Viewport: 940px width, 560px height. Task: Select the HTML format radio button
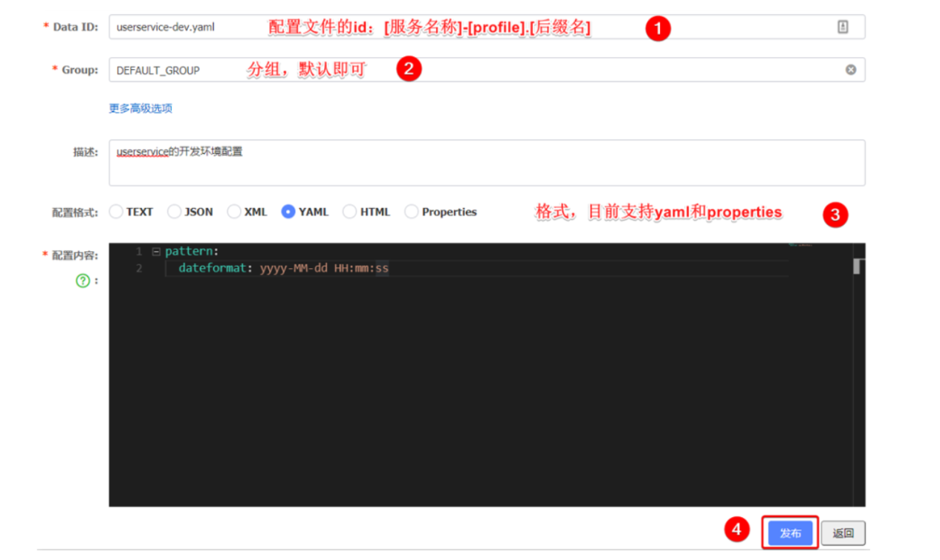click(349, 212)
